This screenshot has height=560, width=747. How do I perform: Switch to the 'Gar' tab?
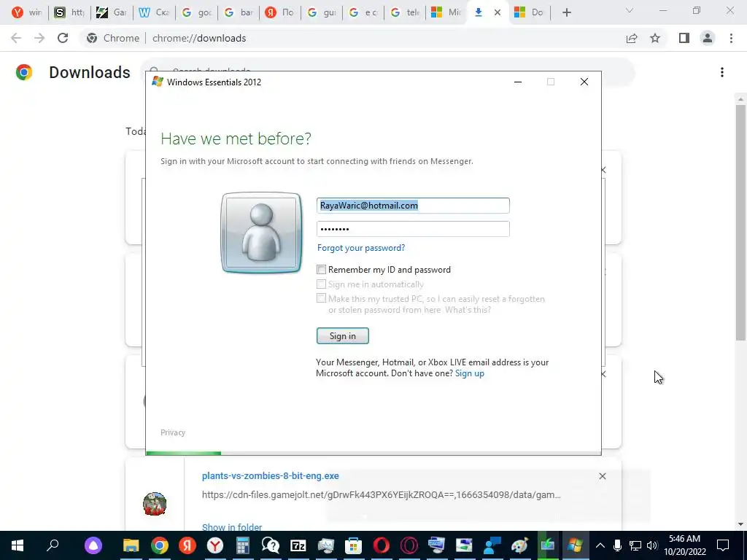[112, 12]
